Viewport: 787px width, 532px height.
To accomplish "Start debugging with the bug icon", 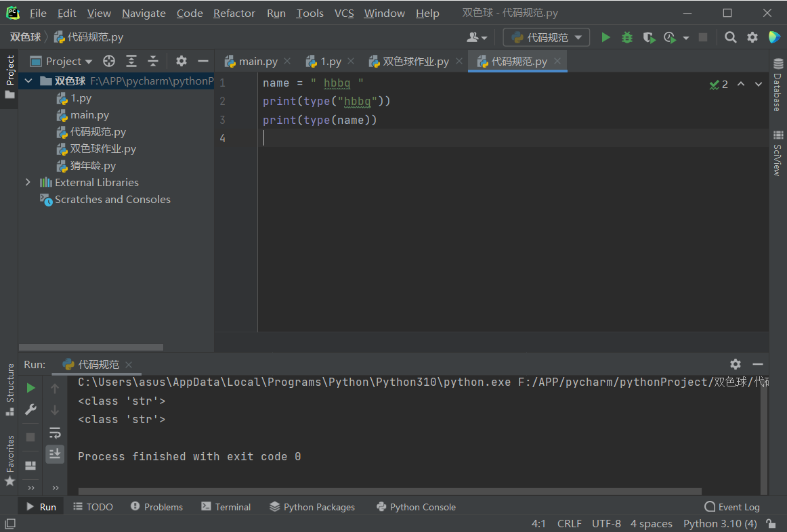I will pos(627,37).
